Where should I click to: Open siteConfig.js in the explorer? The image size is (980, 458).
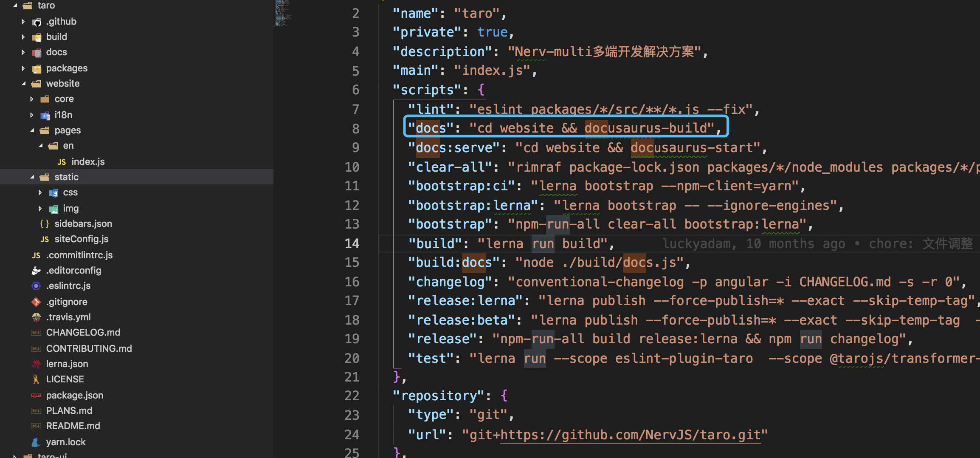tap(82, 239)
